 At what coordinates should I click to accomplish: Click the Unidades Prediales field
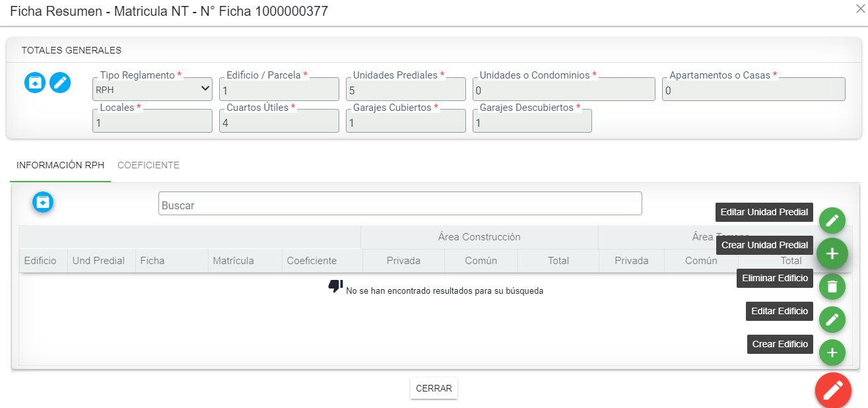click(x=405, y=90)
